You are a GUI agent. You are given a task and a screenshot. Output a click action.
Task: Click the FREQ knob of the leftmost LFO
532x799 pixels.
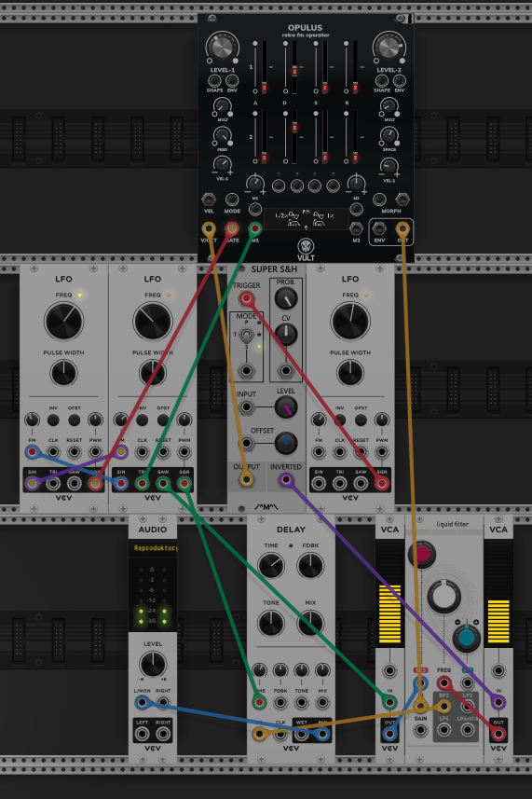point(63,322)
